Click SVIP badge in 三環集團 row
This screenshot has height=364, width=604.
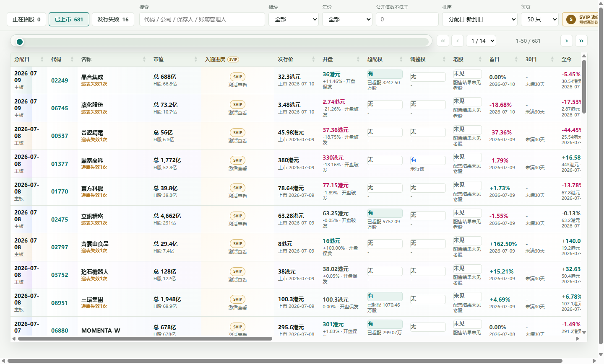pyautogui.click(x=238, y=299)
